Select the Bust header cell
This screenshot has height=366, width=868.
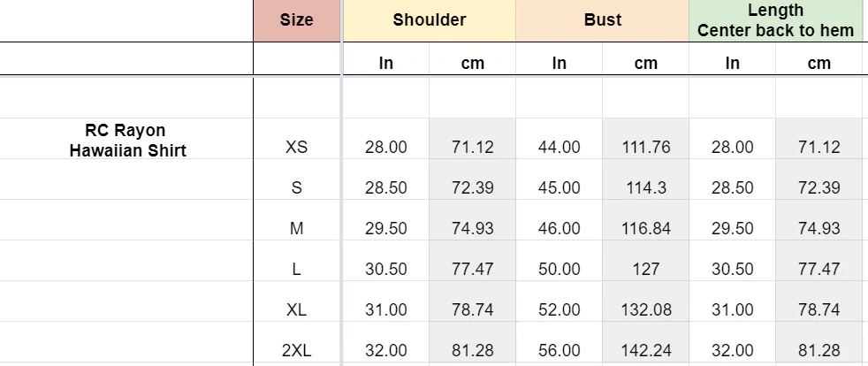point(602,20)
